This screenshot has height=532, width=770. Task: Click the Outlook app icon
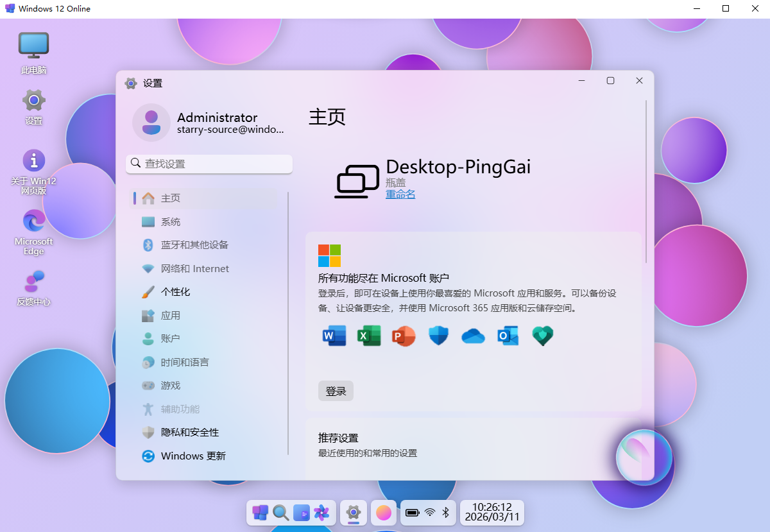(508, 336)
